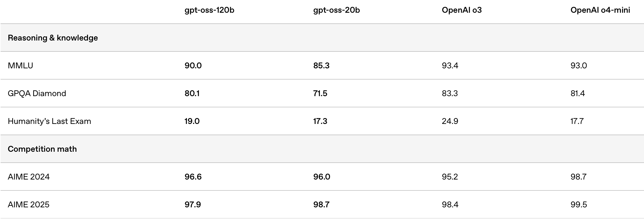Viewport: 644px width, 223px height.
Task: Select the OpenAI o4-mini column header
Action: pos(600,10)
